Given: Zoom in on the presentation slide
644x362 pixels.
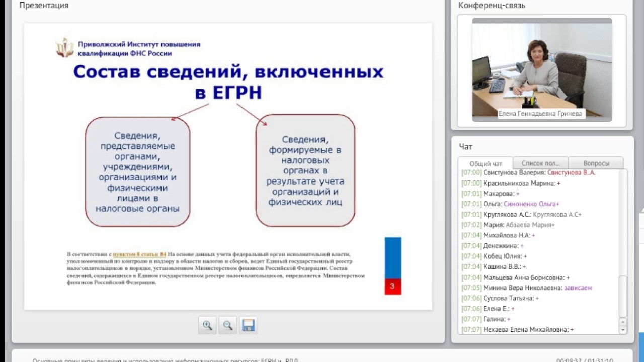Looking at the screenshot, I should (207, 325).
